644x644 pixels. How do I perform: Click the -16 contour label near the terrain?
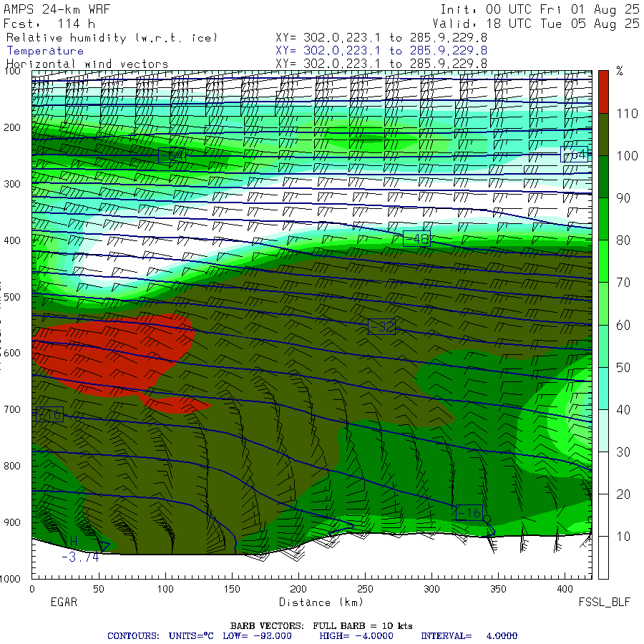tap(469, 512)
